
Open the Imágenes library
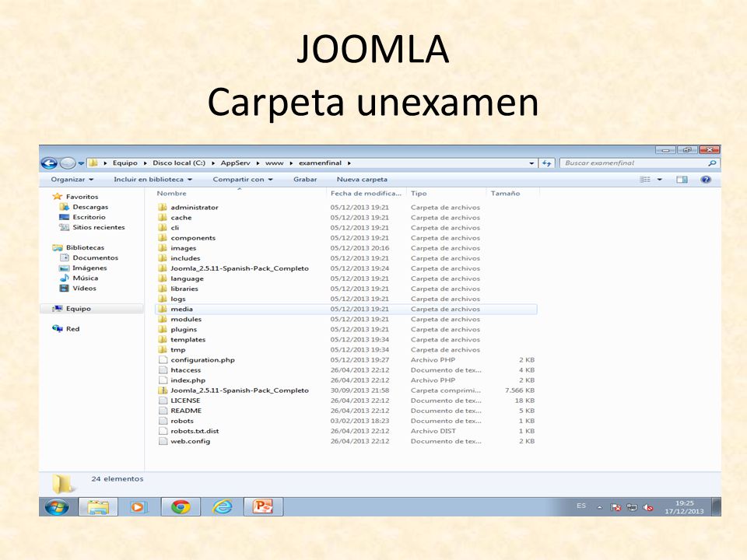tap(89, 268)
